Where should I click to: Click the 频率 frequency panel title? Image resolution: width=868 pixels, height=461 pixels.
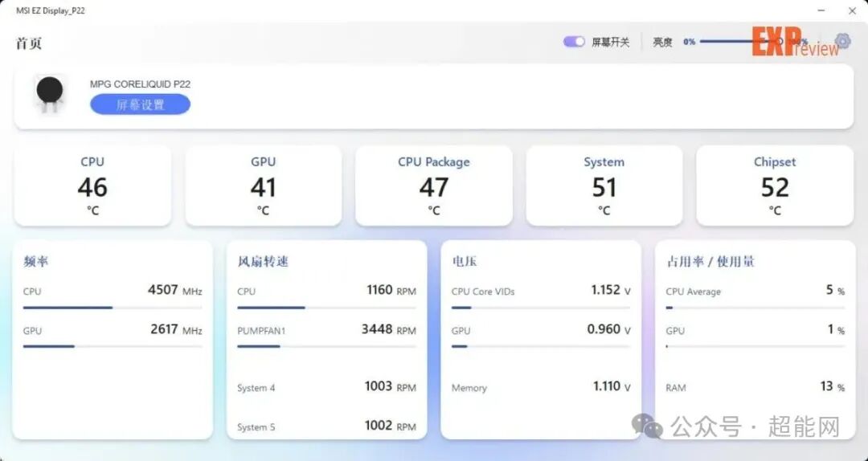[36, 261]
